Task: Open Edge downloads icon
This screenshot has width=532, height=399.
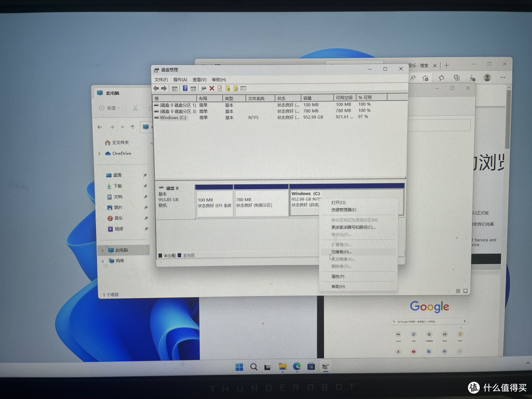Action: [x=472, y=78]
